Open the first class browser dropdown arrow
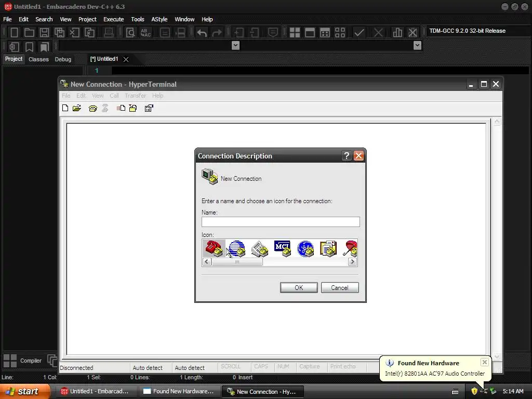Image resolution: width=532 pixels, height=399 pixels. point(235,46)
